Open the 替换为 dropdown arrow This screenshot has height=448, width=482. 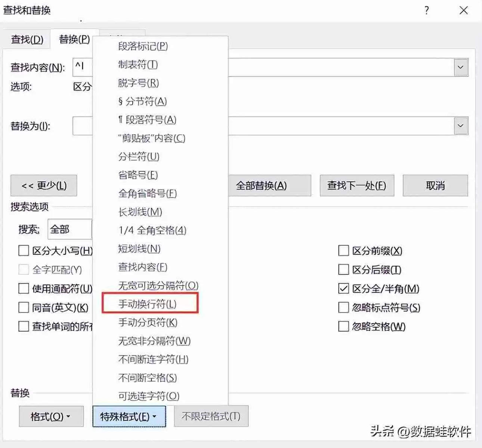pyautogui.click(x=460, y=125)
